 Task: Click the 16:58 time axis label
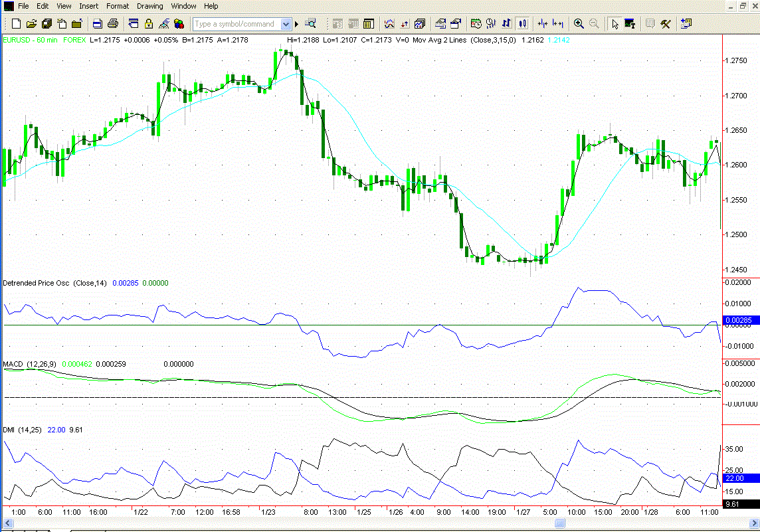point(231,512)
